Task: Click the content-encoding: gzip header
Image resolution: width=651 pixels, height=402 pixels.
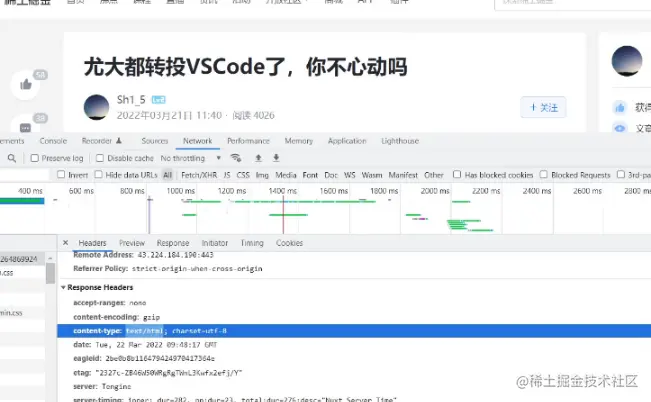Action: [x=116, y=317]
